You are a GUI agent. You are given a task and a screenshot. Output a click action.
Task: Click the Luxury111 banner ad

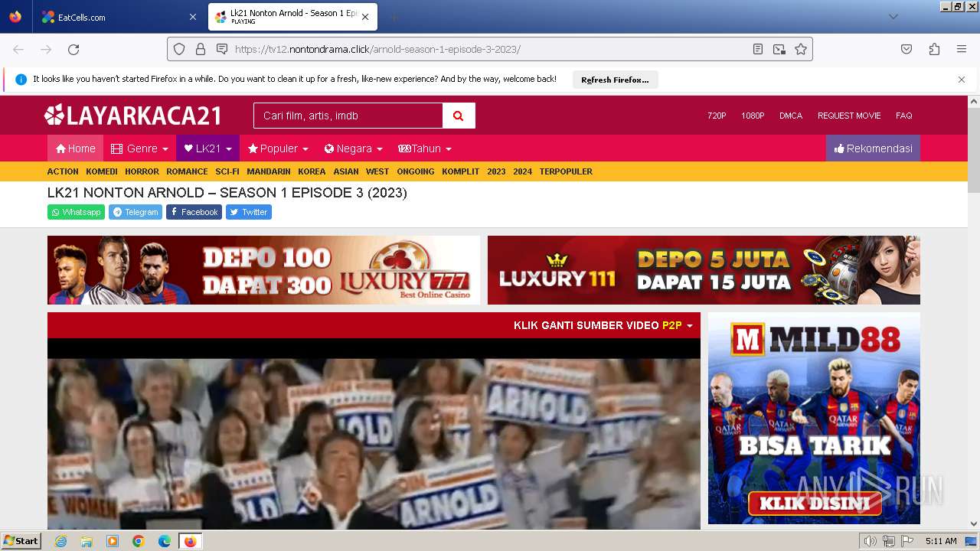(704, 270)
